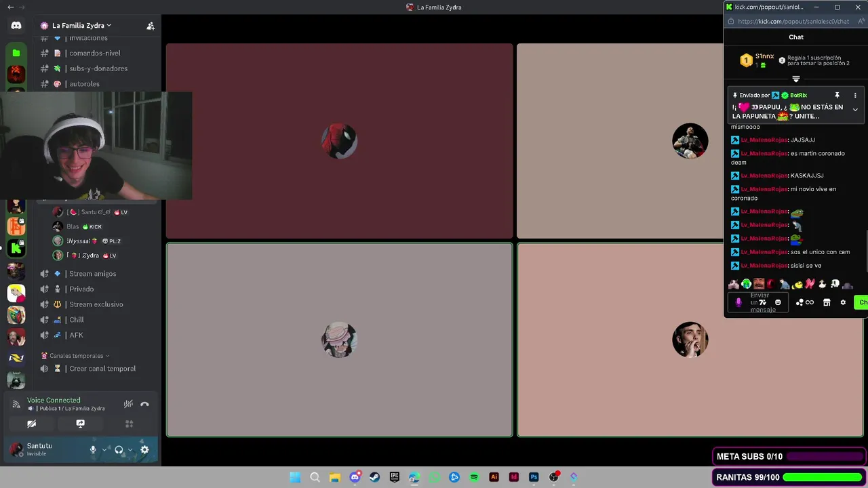Open activities launcher in voice panel

tap(129, 424)
